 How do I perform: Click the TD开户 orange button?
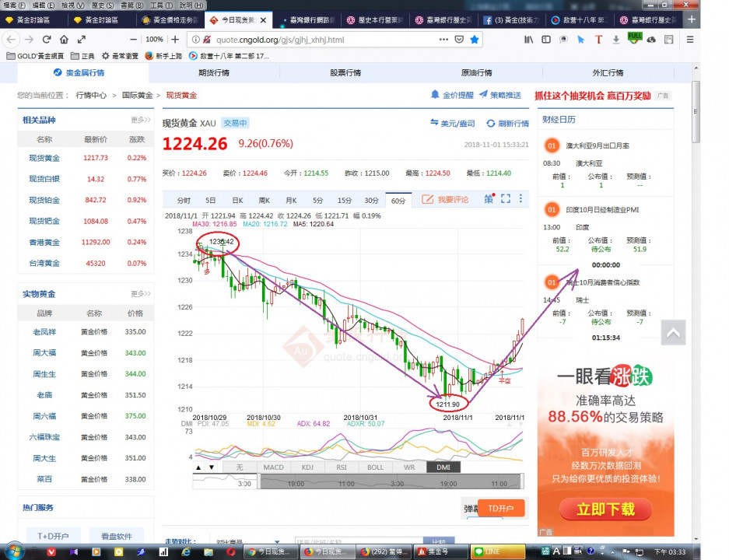tap(501, 509)
